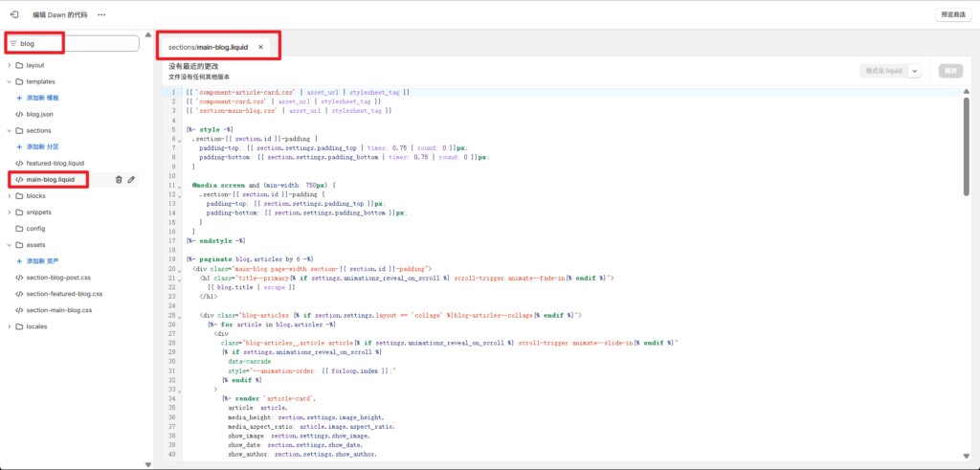Screen dimensions: 980x470
Task: Open section-blog-post.css file
Action: 58,277
